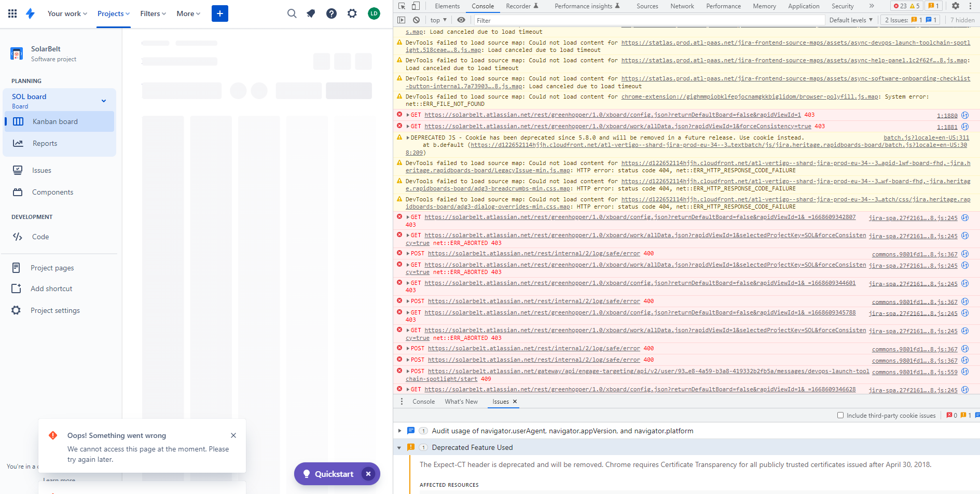The height and width of the screenshot is (494, 980).
Task: Open Jira settings gear icon
Action: tap(352, 13)
